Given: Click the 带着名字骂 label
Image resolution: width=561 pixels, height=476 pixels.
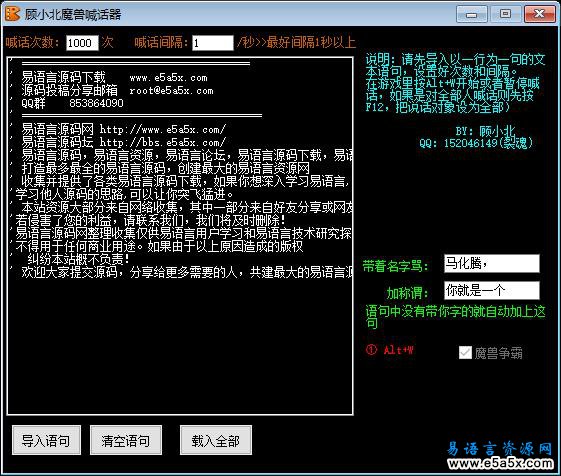Looking at the screenshot, I should pyautogui.click(x=395, y=266).
